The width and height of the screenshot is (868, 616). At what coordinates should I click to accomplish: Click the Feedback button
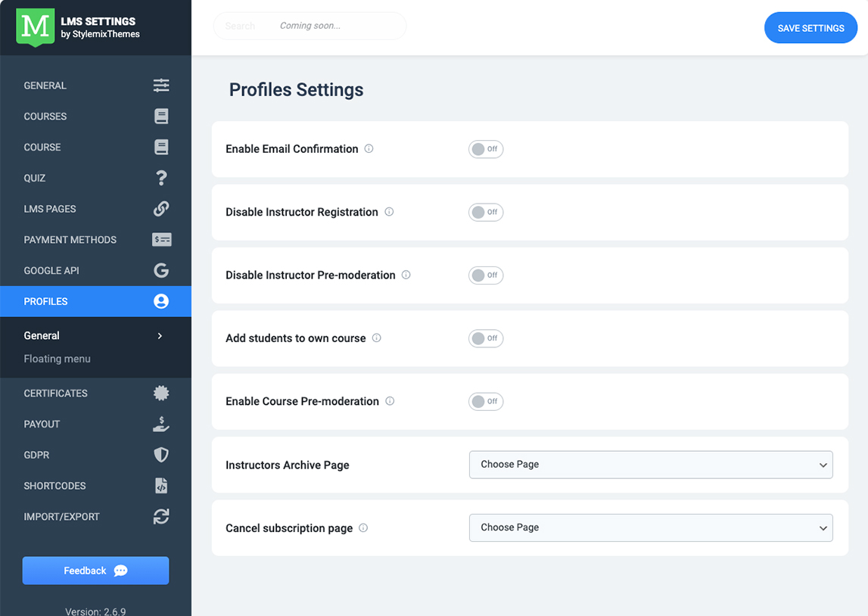point(95,571)
